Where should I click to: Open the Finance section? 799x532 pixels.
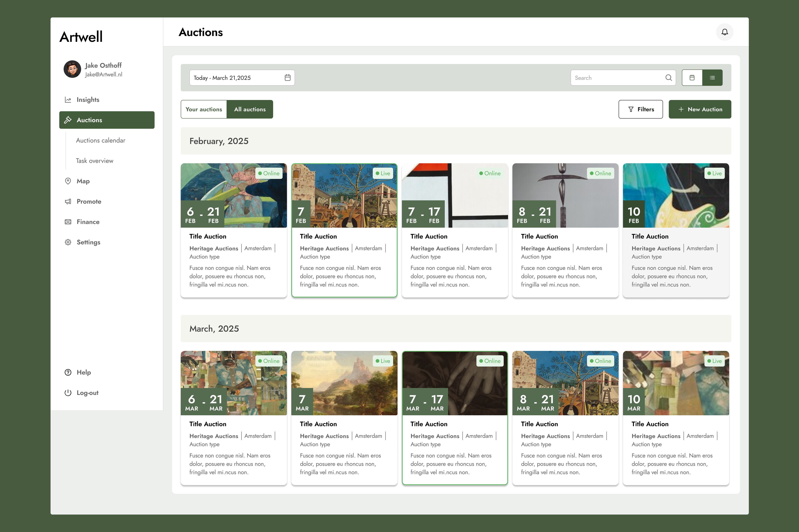click(x=87, y=222)
